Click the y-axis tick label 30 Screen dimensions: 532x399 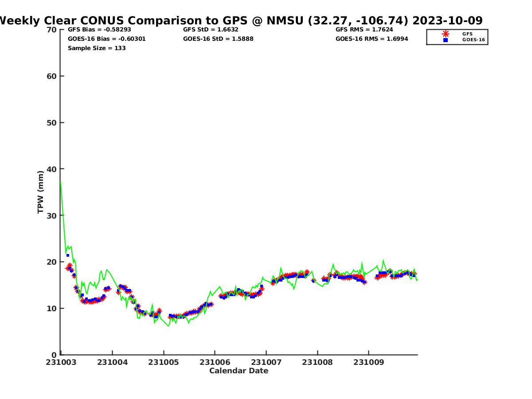pos(51,215)
